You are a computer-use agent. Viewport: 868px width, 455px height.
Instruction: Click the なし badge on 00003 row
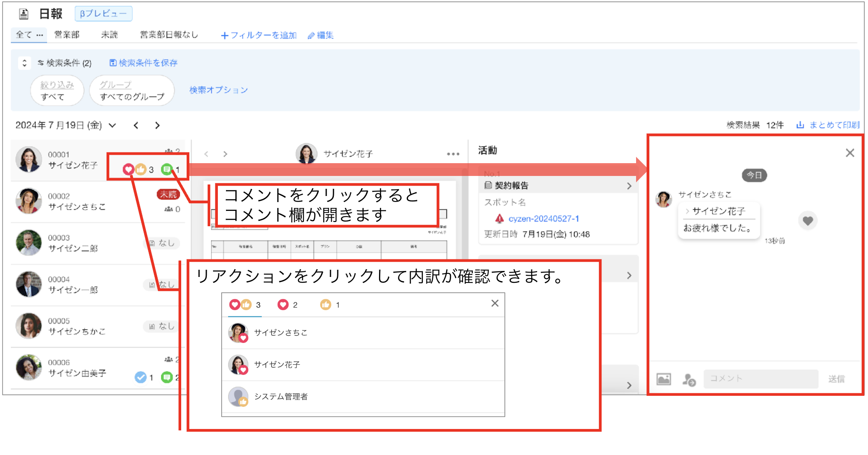point(162,243)
